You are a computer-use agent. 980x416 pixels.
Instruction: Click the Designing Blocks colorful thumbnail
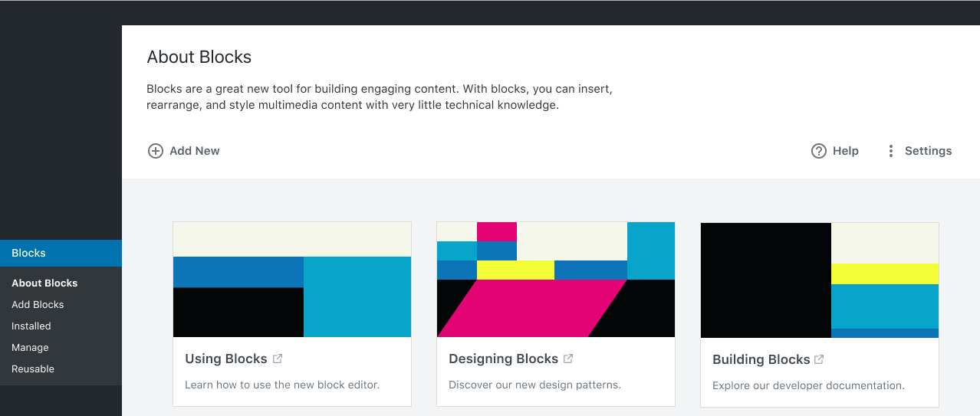click(x=556, y=280)
